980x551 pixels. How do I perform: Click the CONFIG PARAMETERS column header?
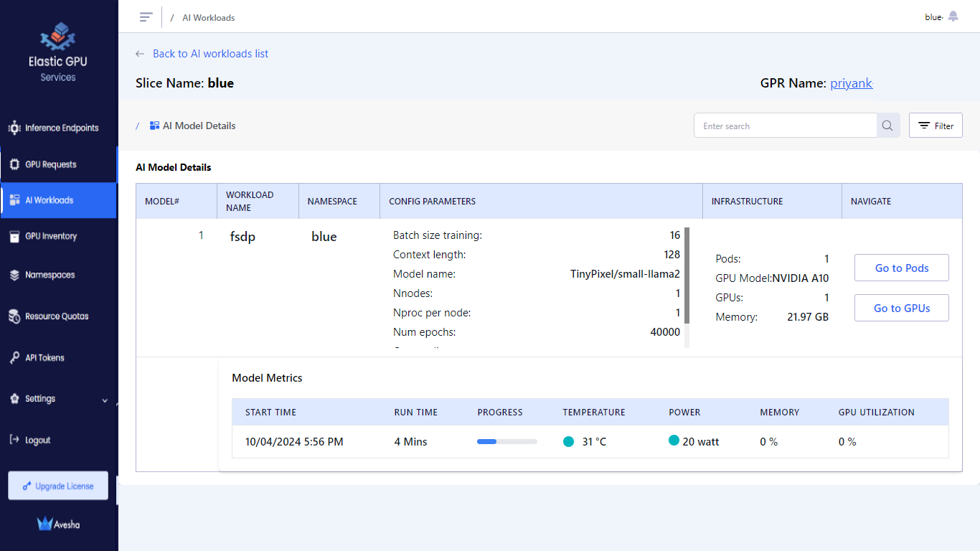click(x=433, y=202)
